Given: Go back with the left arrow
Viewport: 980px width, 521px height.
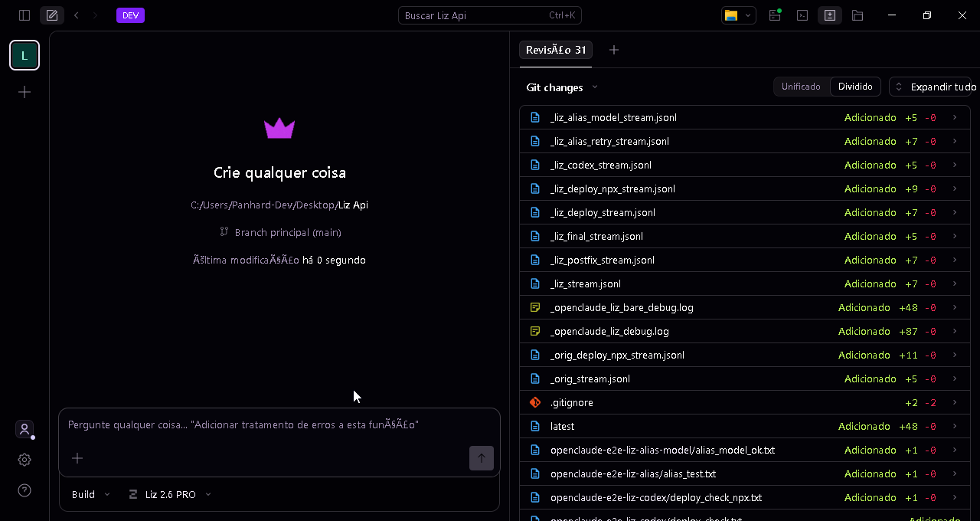Looking at the screenshot, I should coord(76,15).
